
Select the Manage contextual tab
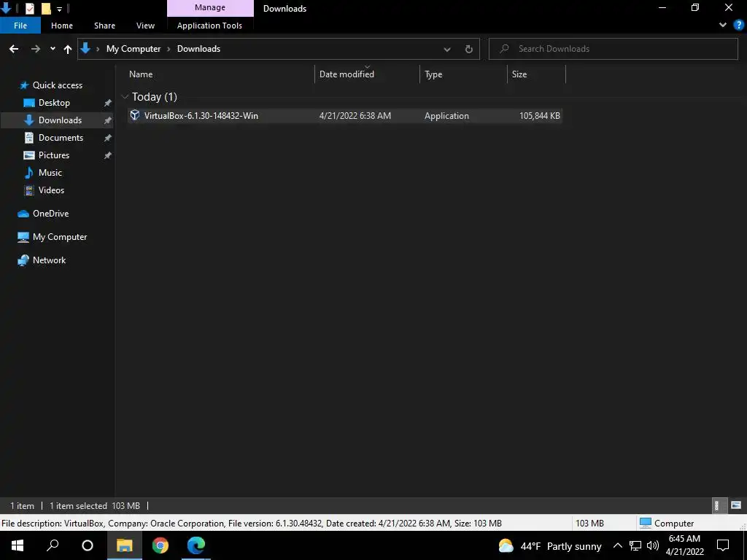pos(210,8)
